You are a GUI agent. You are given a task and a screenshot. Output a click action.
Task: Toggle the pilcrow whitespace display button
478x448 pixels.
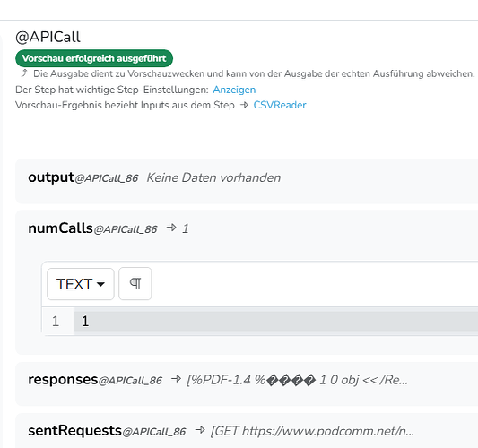click(x=135, y=283)
